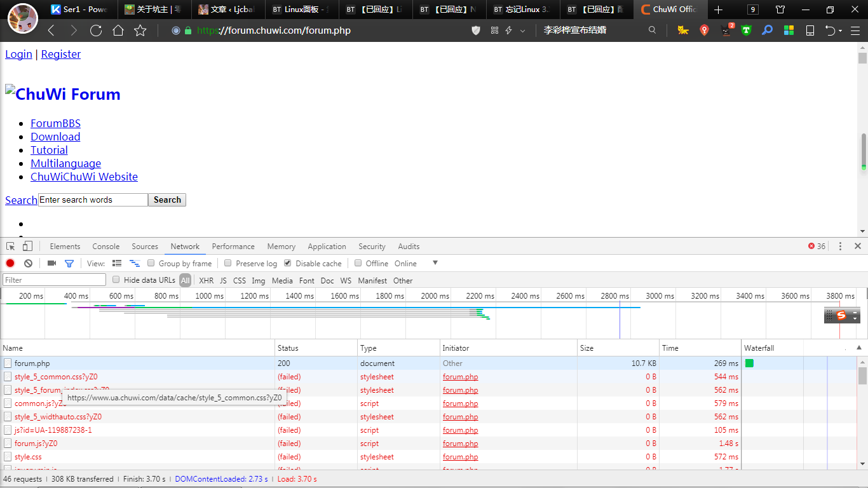Reload the page with refresh icon

point(96,30)
